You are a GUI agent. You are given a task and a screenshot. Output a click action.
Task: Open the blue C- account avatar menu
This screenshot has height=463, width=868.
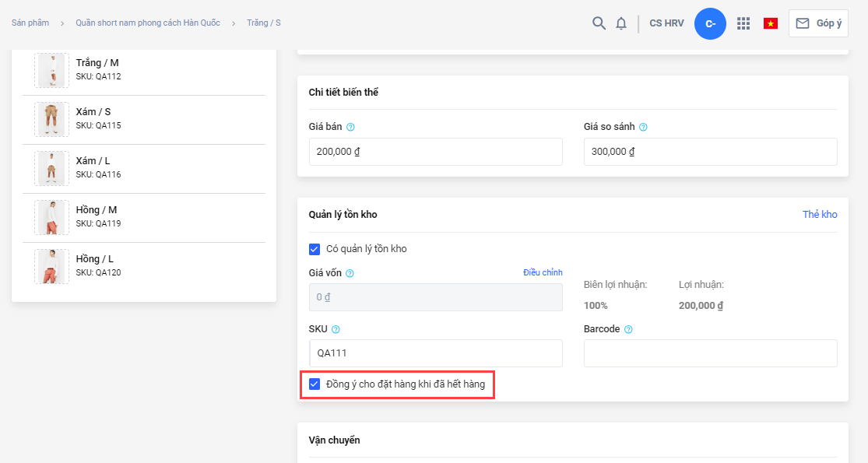(x=710, y=23)
